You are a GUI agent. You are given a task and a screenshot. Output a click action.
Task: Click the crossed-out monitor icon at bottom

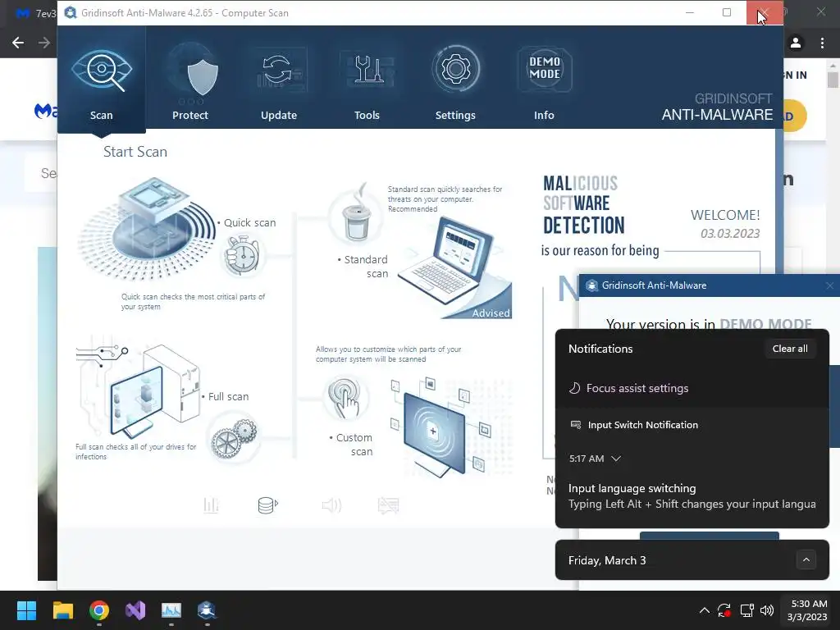click(x=388, y=504)
